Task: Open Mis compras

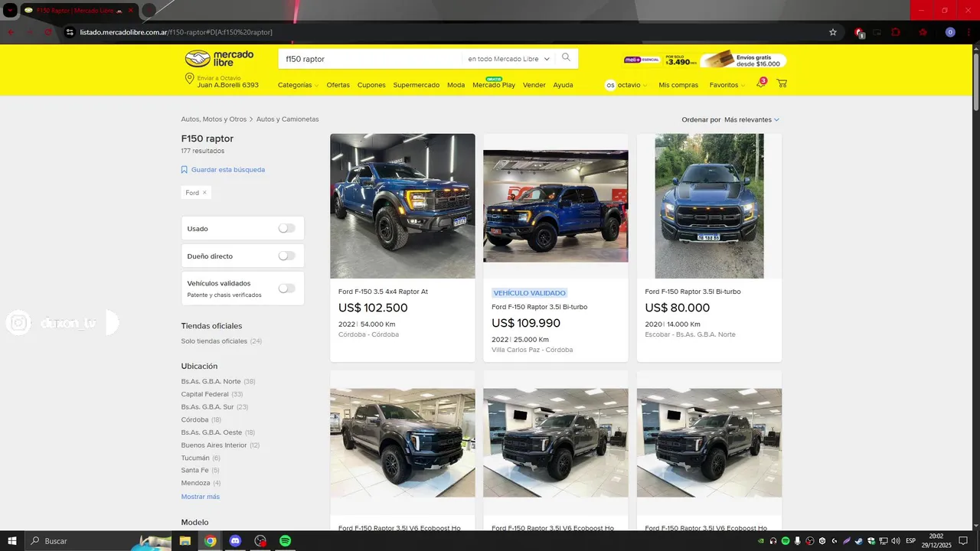Action: (x=678, y=85)
